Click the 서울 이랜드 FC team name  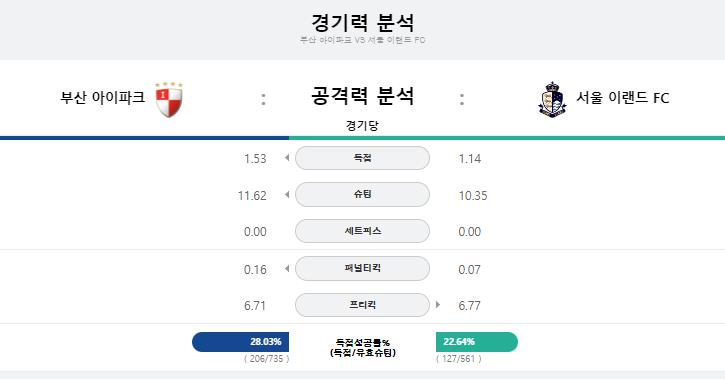click(x=622, y=98)
